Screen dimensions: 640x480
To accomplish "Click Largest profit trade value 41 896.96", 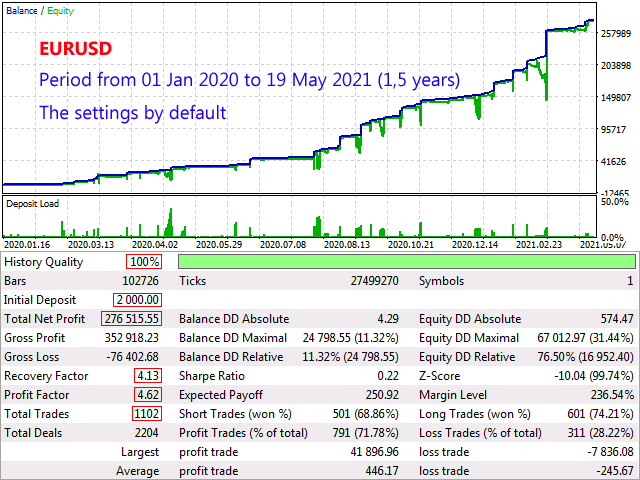I will coord(374,452).
